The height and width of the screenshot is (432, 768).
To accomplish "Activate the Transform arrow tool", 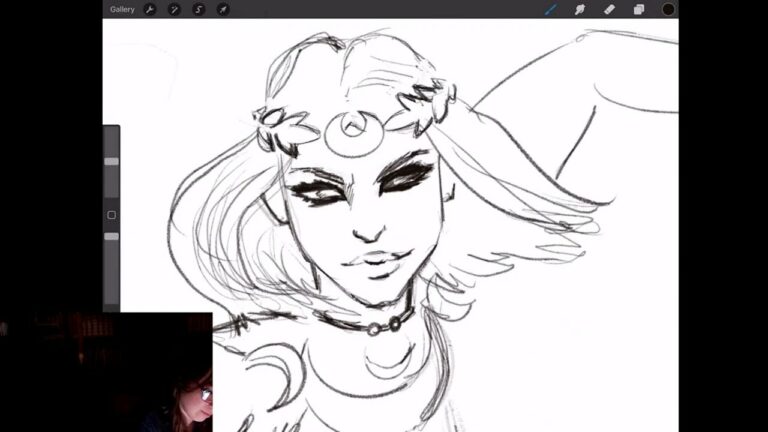I will pos(223,9).
